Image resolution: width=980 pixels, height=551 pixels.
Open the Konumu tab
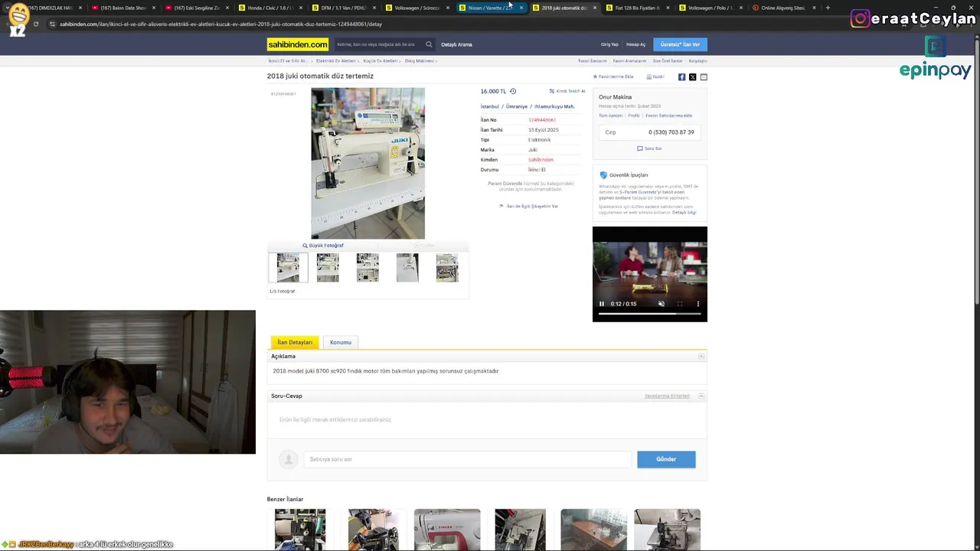coord(341,342)
